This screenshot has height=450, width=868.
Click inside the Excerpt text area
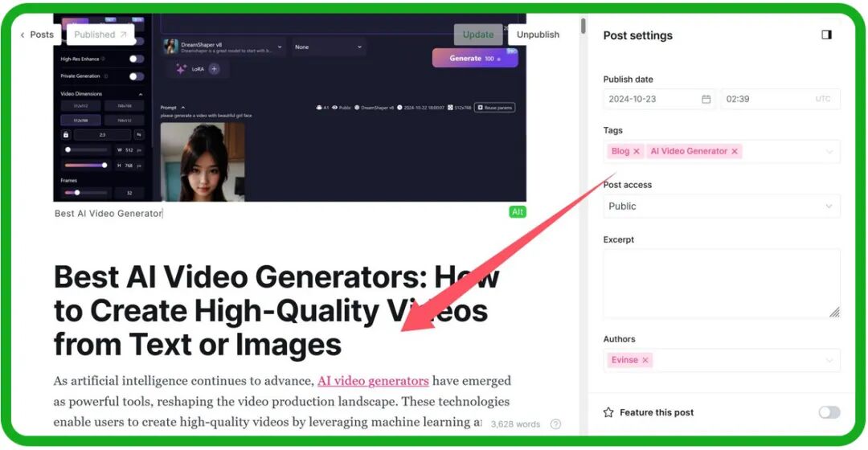click(x=721, y=283)
